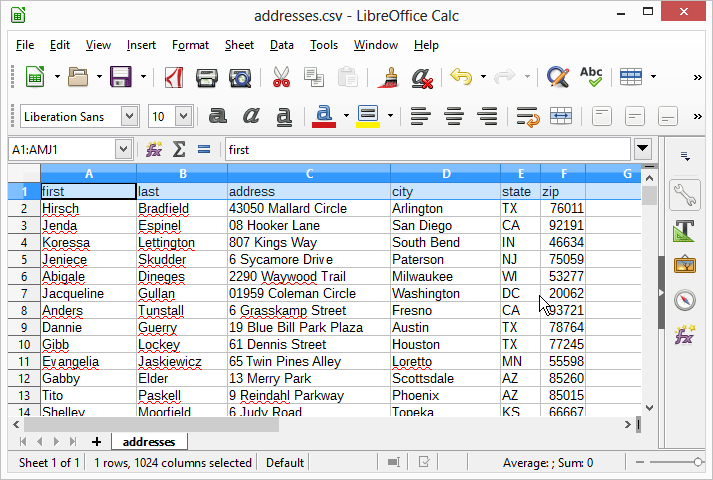Apply Bold formatting
Screen dimensions: 713x480
(x=217, y=116)
